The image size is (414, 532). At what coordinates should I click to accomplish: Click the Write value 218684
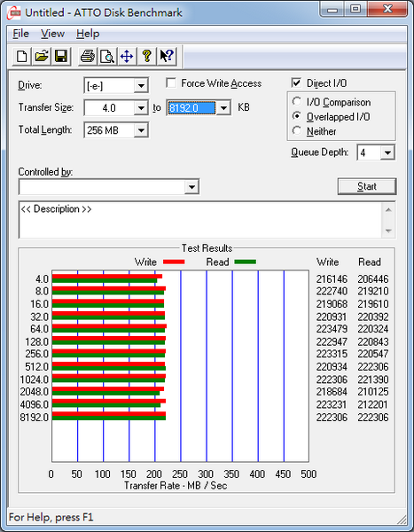tap(332, 392)
